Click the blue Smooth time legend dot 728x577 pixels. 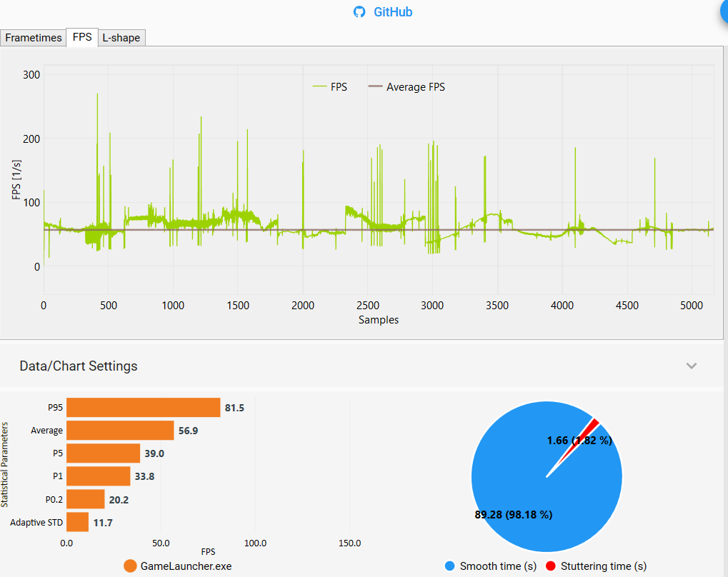pyautogui.click(x=449, y=566)
